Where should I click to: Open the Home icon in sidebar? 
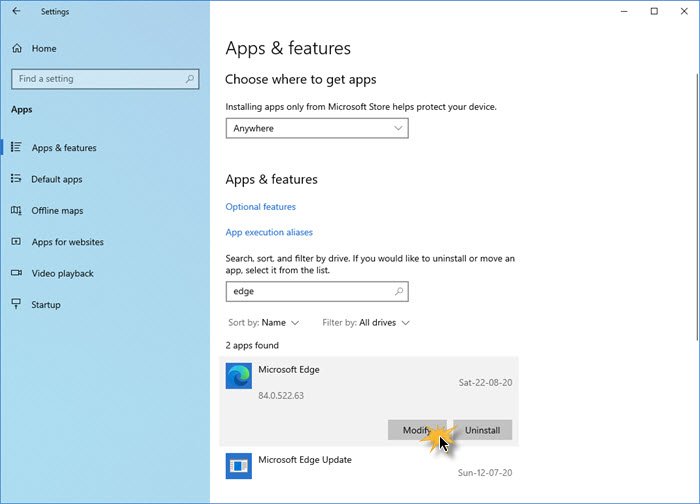pos(17,48)
